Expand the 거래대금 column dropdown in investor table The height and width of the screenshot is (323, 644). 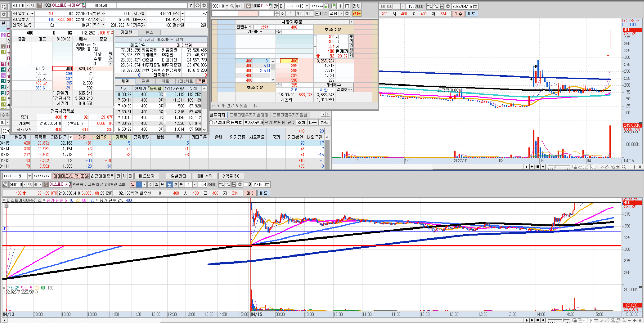70,137
